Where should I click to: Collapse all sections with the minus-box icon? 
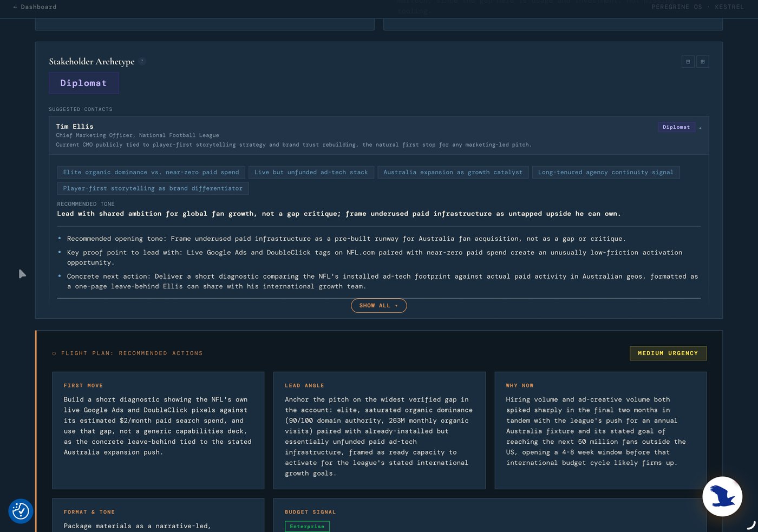point(688,62)
